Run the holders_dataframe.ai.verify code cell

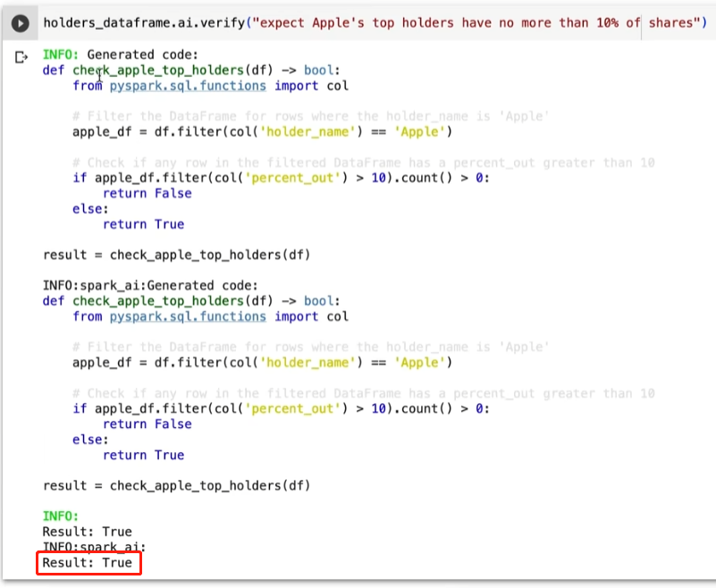(21, 23)
